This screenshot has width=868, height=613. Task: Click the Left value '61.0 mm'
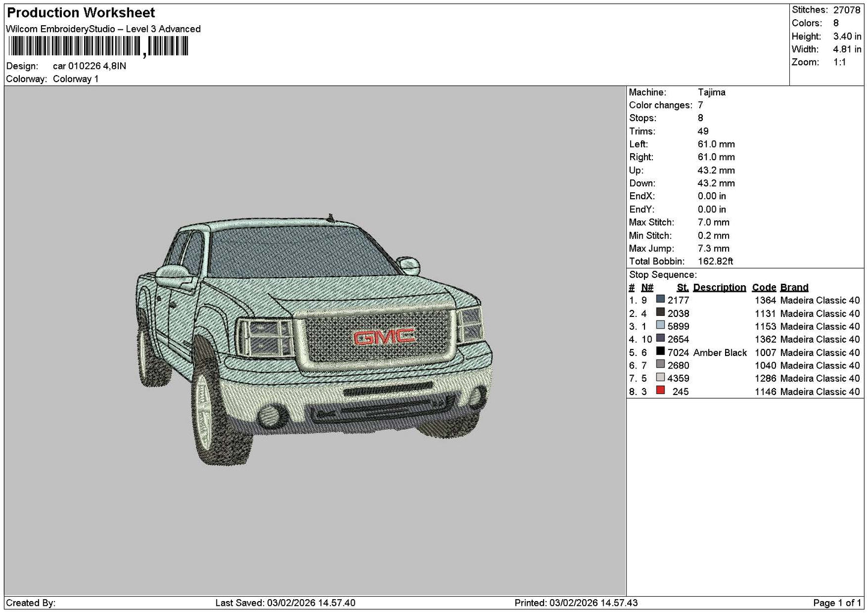coord(716,144)
